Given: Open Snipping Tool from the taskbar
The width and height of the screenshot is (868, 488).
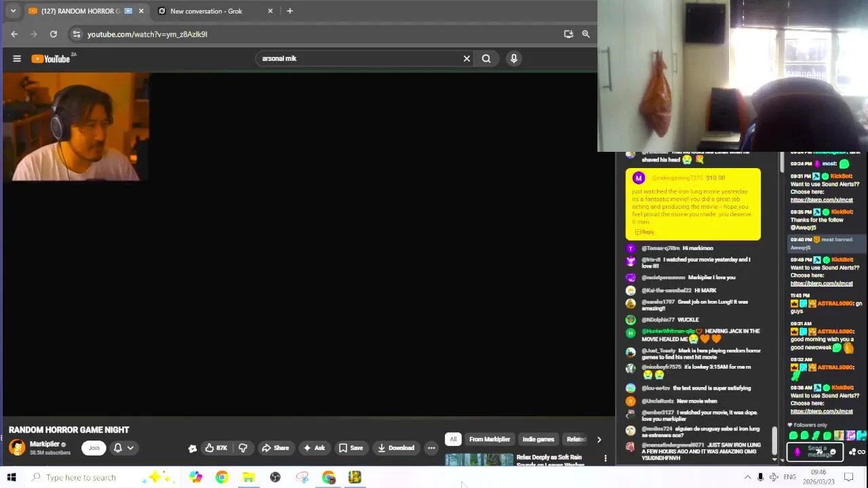Looking at the screenshot, I should [x=302, y=477].
